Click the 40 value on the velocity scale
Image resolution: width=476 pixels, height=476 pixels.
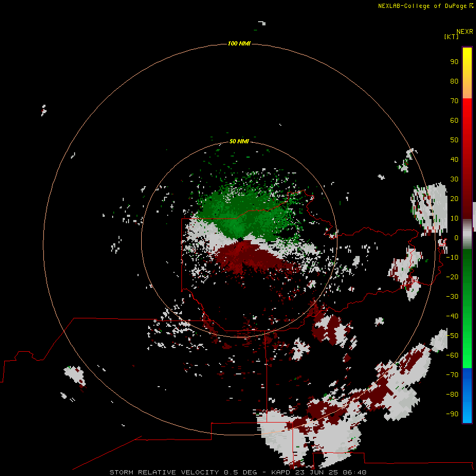pyautogui.click(x=454, y=159)
